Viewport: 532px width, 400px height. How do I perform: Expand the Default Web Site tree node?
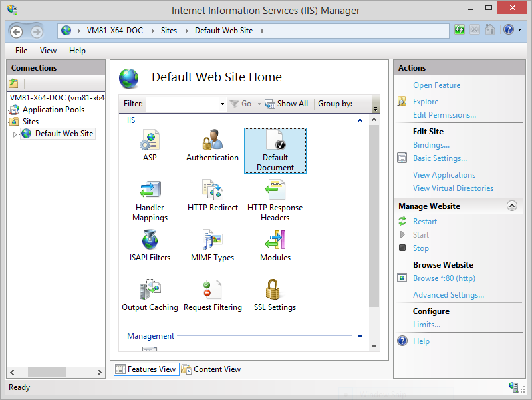[x=15, y=134]
